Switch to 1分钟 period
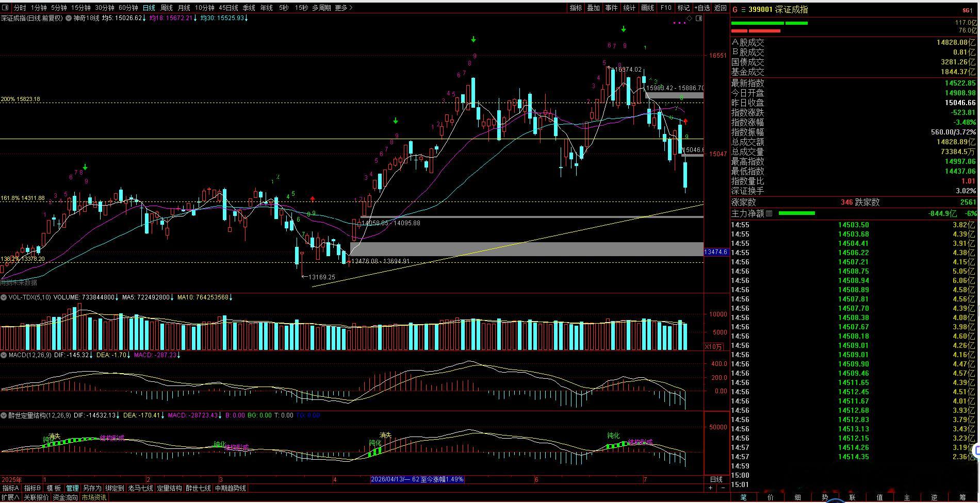 [39, 8]
